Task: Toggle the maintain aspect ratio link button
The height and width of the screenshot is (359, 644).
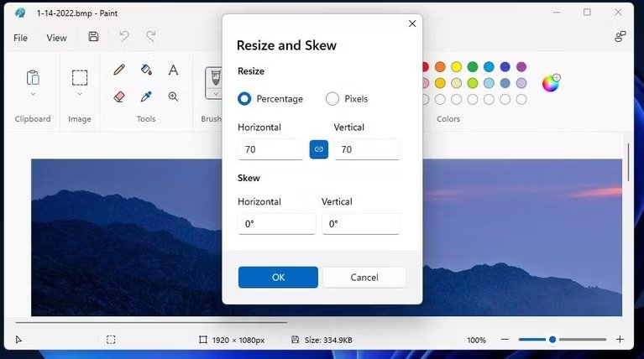Action: coord(319,149)
